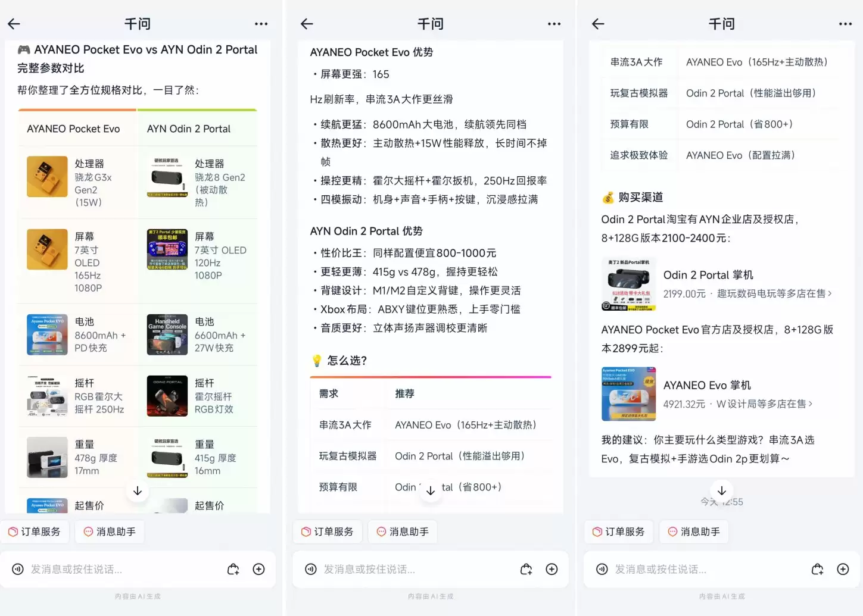Open the shopping bag icon on left screen
The image size is (863, 616).
[233, 570]
